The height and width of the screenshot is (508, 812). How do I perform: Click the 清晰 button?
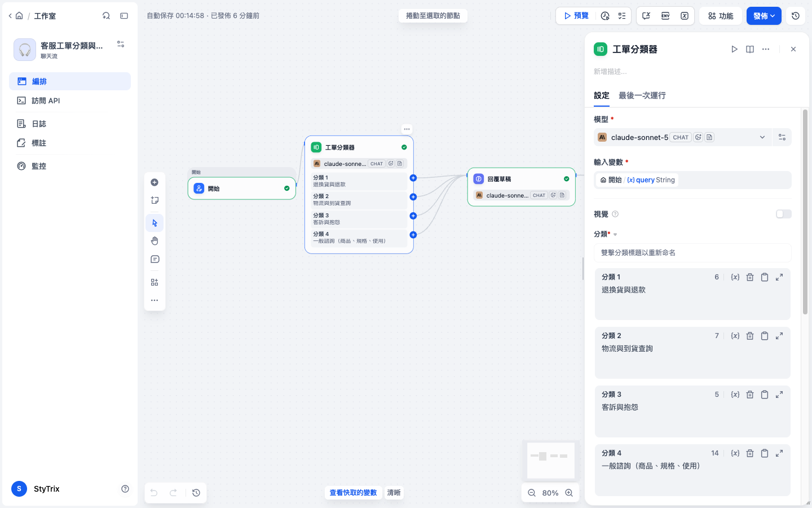click(394, 493)
